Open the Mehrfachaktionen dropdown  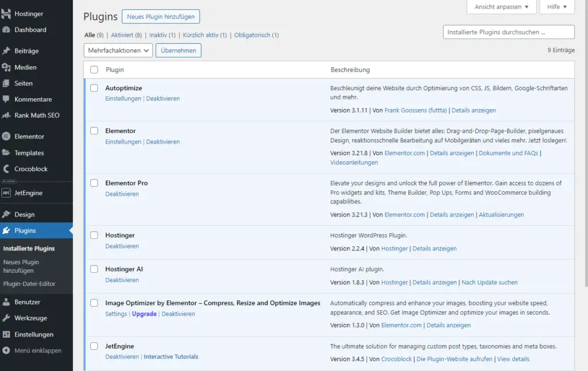click(118, 51)
